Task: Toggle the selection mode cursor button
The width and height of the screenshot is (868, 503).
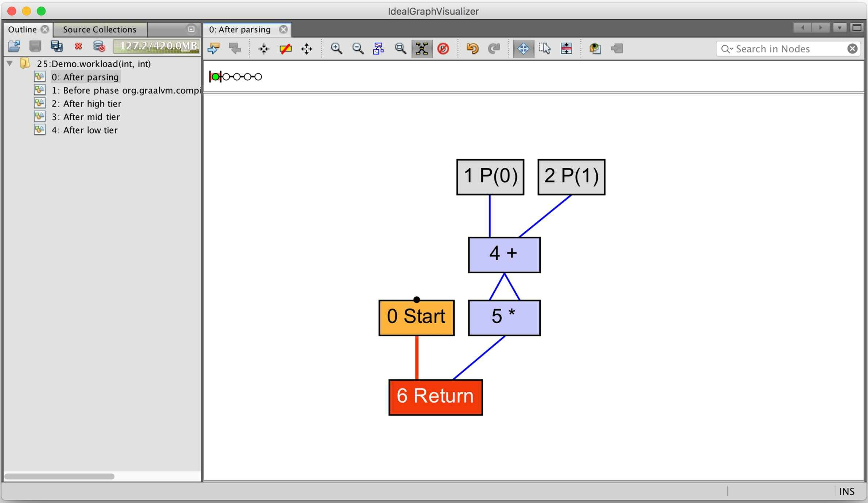Action: 545,49
